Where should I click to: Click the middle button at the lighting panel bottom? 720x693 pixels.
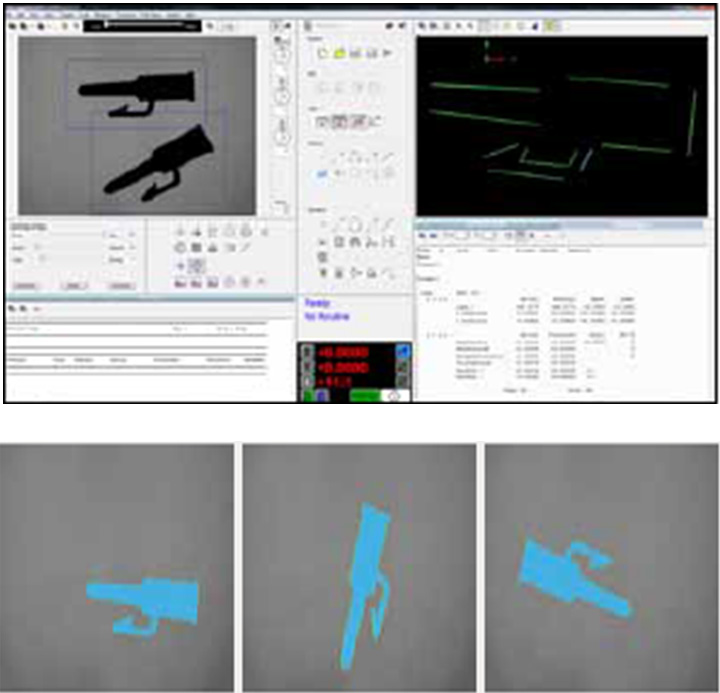click(74, 286)
